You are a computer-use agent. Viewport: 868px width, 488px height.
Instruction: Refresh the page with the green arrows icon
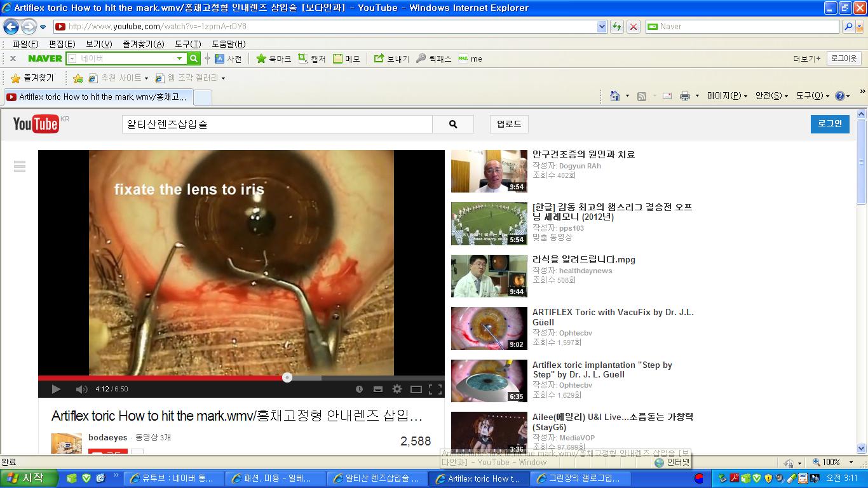click(x=616, y=27)
